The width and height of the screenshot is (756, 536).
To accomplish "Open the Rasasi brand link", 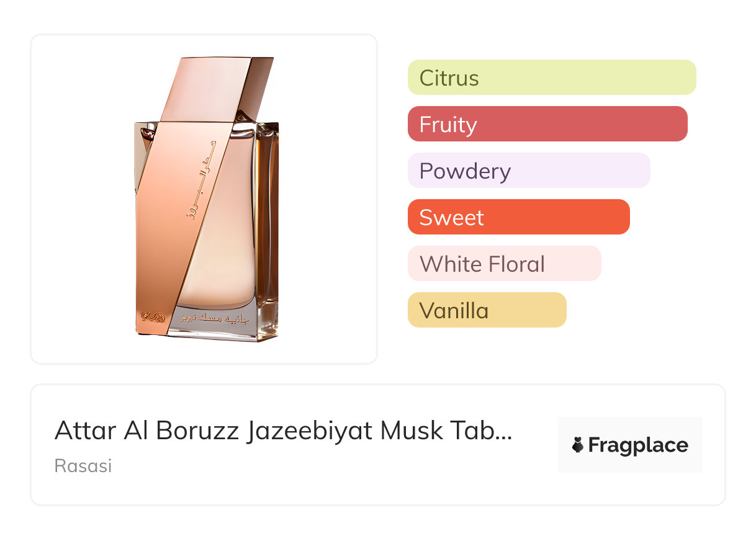I will 83,466.
